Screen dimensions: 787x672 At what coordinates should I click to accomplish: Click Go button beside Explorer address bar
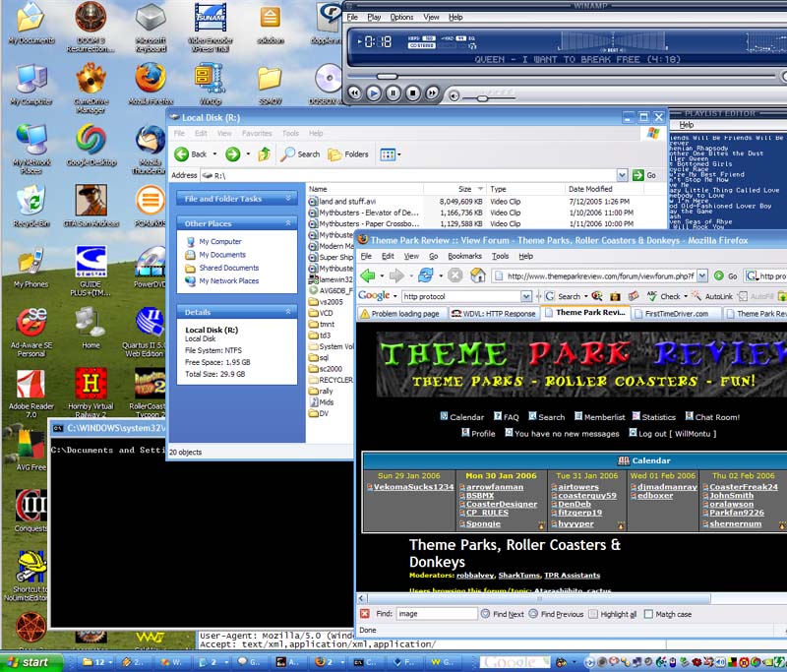[x=644, y=175]
